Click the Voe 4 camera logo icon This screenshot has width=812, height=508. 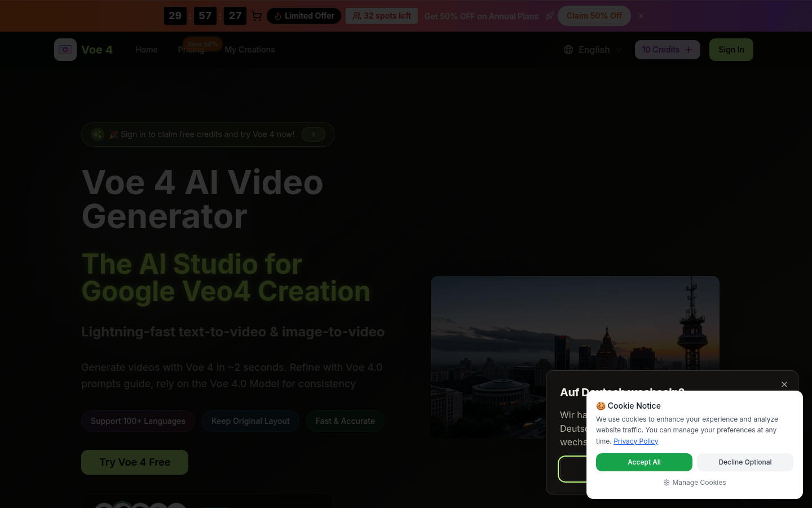(x=65, y=50)
